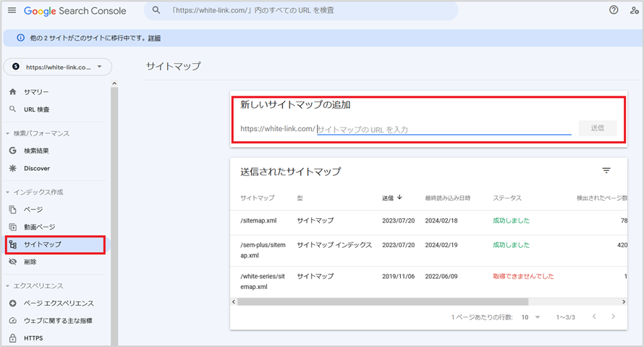
Task: Open rows per page dropdown showing 10
Action: 530,317
